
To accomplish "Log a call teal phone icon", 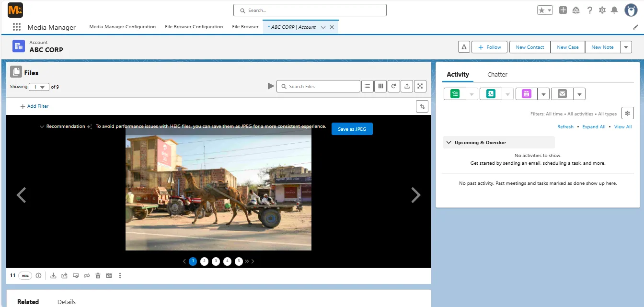I will click(491, 94).
